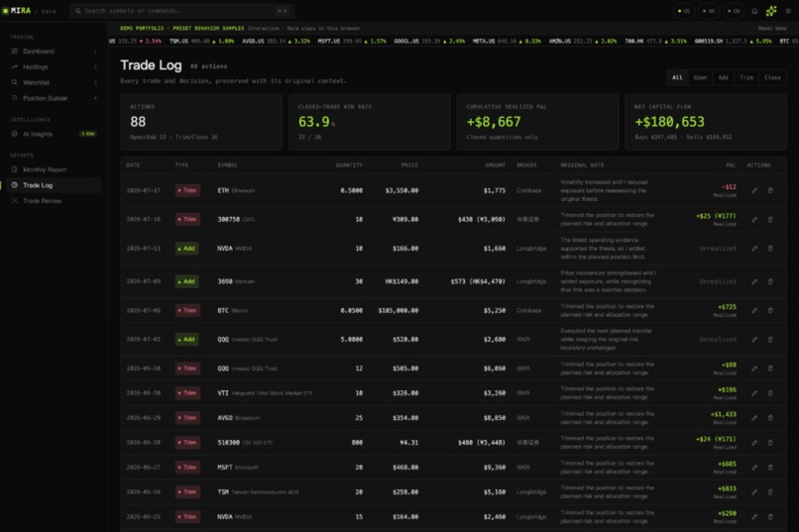Sort by the Amount column header
Image resolution: width=799 pixels, height=532 pixels.
tap(495, 165)
